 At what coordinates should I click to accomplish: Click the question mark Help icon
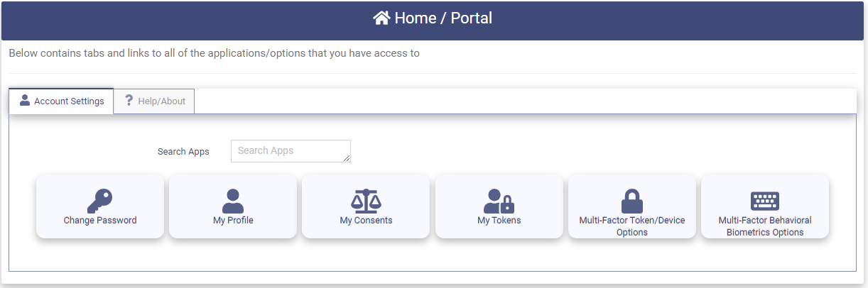(x=129, y=101)
